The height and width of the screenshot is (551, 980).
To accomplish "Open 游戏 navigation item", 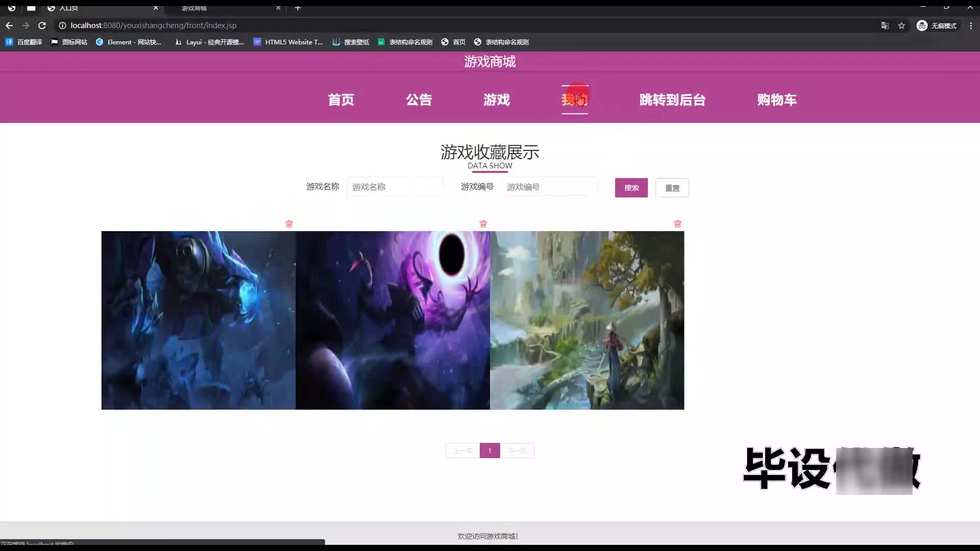I will [x=497, y=99].
